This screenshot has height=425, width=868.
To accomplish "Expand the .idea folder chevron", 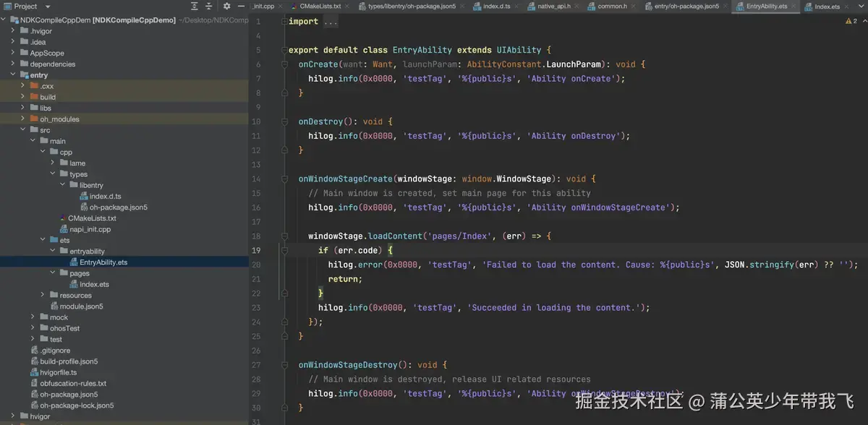I will 14,42.
